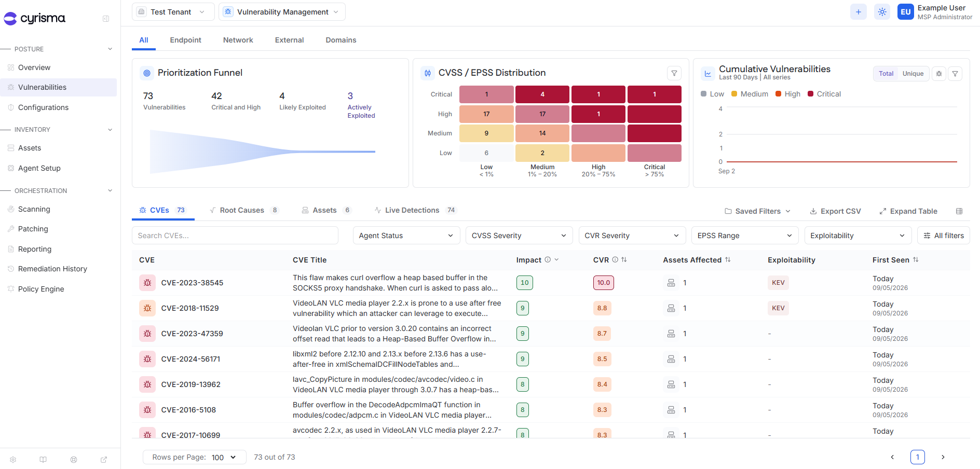Switch to the Endpoint tab
This screenshot has width=980, height=469.
coord(185,40)
